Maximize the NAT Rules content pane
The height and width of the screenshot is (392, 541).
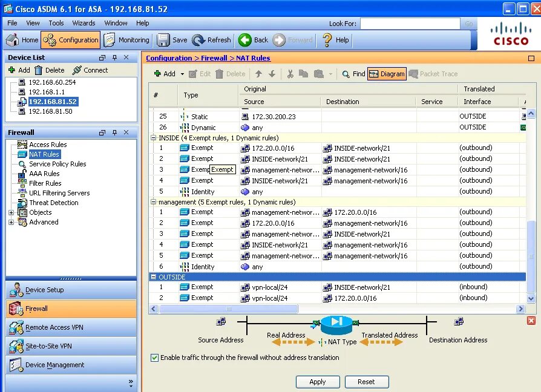[x=531, y=58]
